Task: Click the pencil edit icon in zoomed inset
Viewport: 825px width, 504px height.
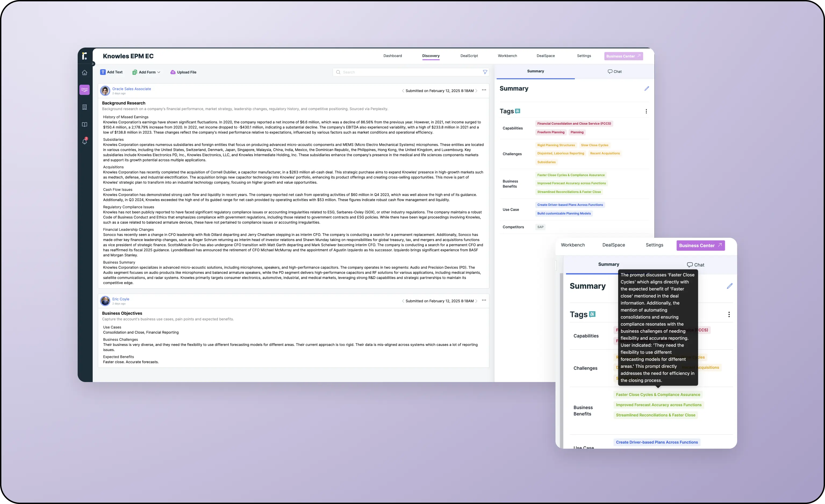Action: pyautogui.click(x=730, y=286)
